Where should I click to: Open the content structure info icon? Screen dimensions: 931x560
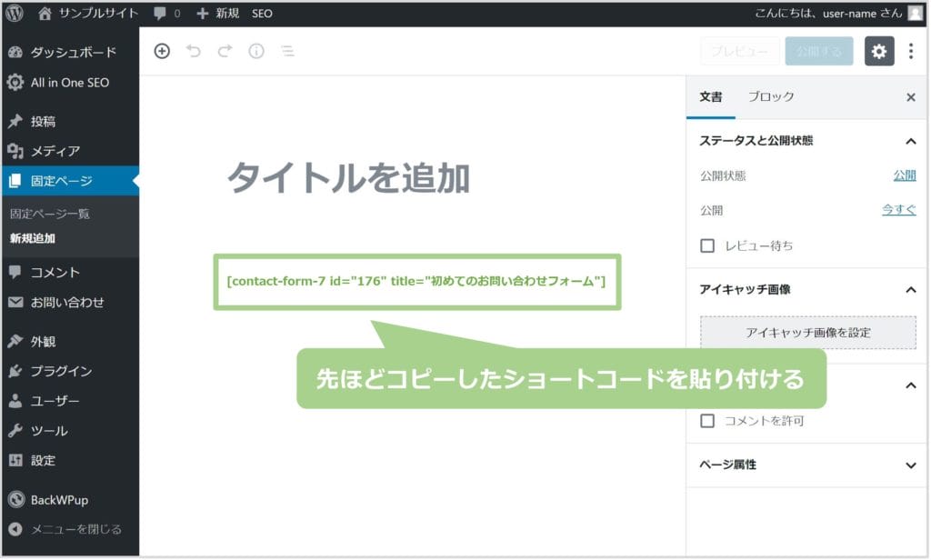(x=256, y=52)
